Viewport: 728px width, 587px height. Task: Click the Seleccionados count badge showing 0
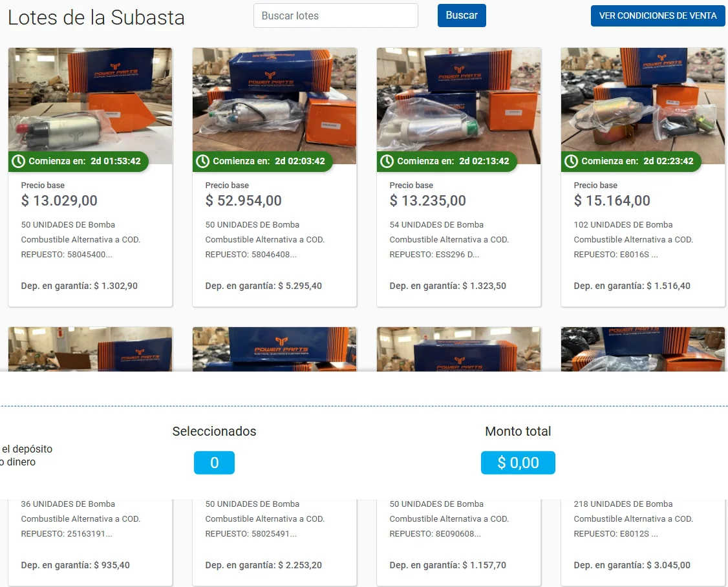[x=214, y=463]
